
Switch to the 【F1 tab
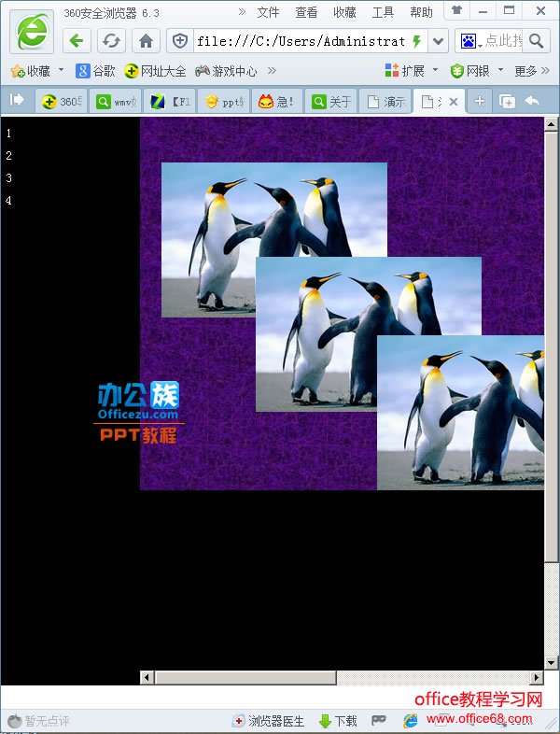(169, 101)
